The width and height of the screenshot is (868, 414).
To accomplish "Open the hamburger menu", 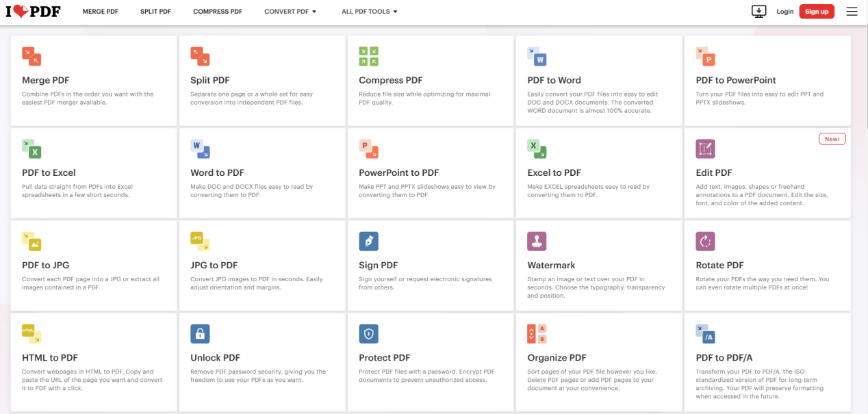I will 852,12.
